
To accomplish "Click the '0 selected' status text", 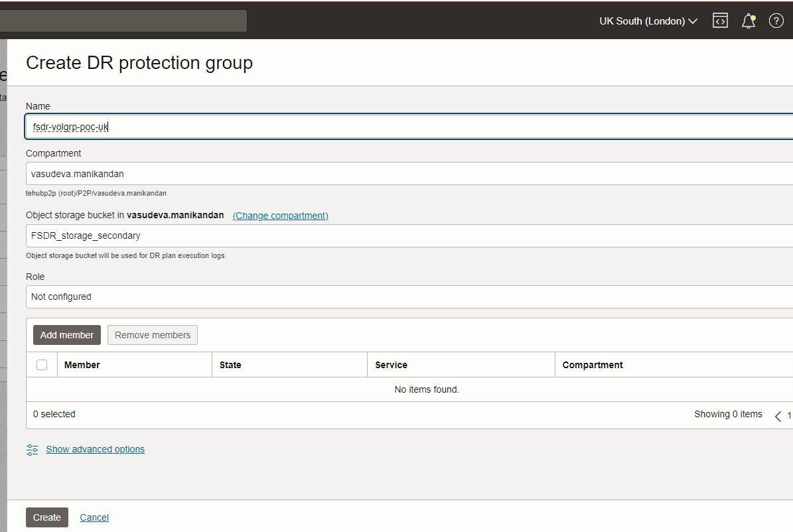I will (54, 414).
